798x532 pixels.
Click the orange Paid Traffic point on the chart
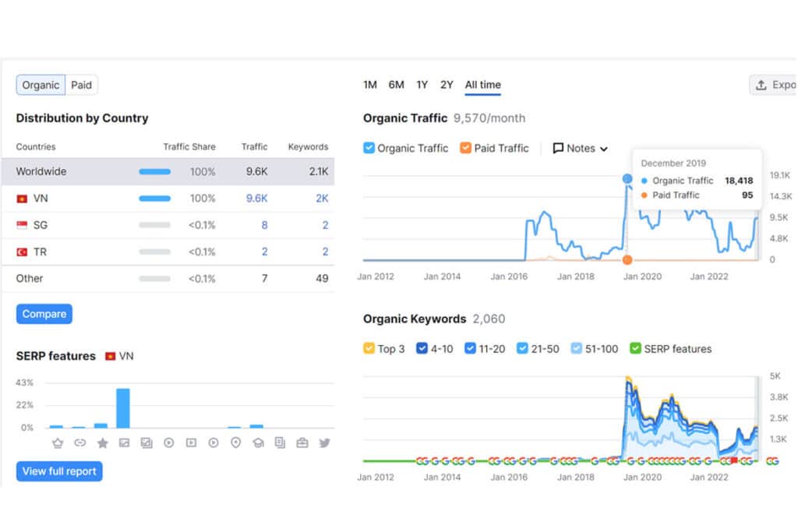pyautogui.click(x=627, y=260)
